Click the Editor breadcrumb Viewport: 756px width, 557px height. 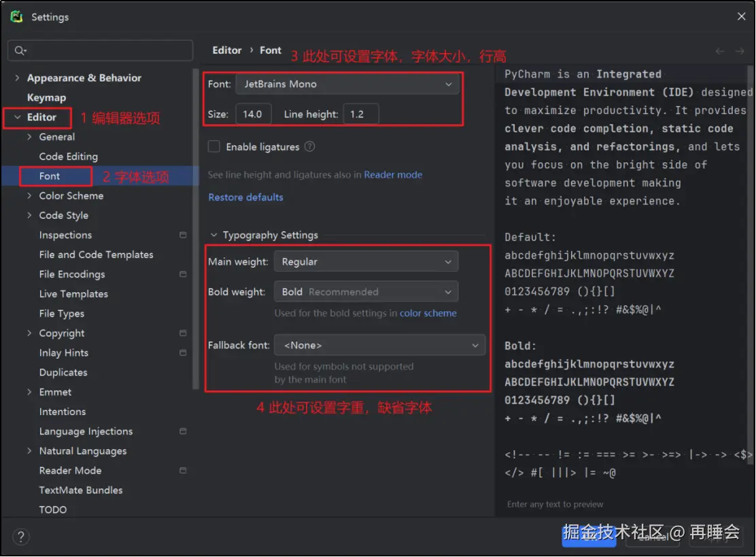[227, 50]
